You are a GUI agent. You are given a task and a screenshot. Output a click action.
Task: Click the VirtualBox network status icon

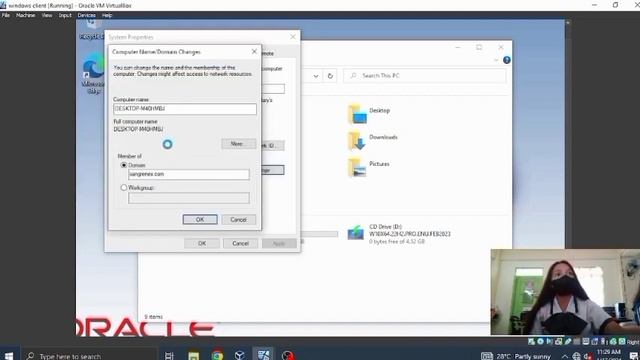tap(558, 341)
